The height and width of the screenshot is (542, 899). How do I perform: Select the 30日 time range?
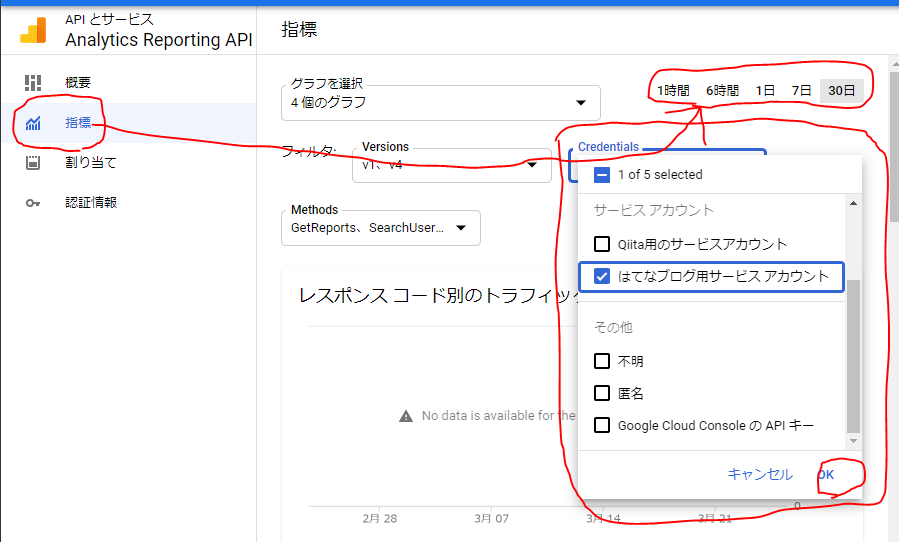(842, 91)
